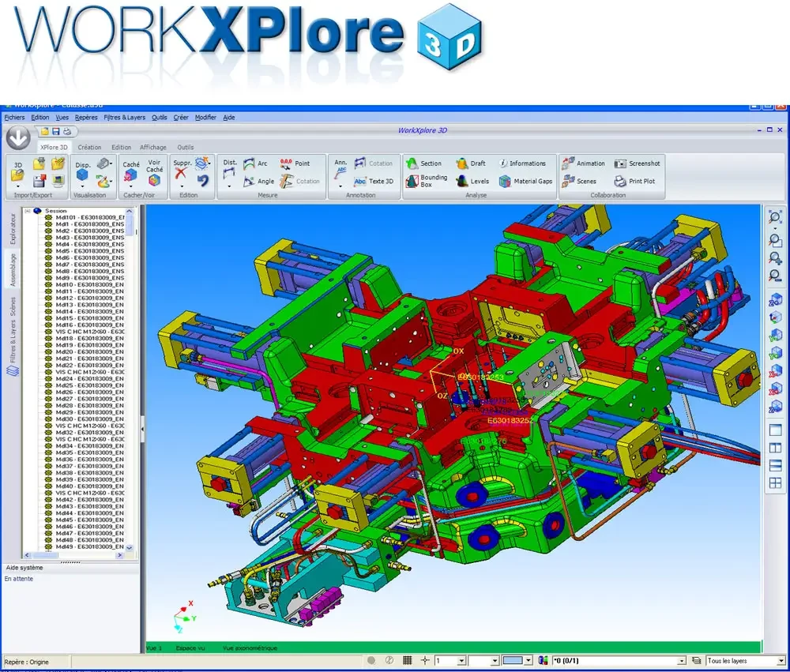Click the blue undo arrow icon
This screenshot has height=672, width=790.
click(202, 180)
